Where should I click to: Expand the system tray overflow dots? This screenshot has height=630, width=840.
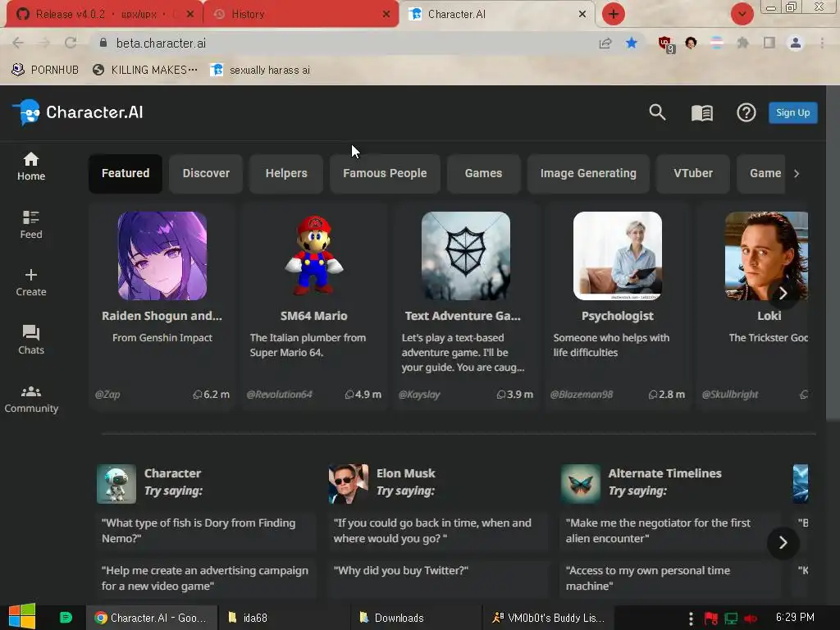[691, 618]
